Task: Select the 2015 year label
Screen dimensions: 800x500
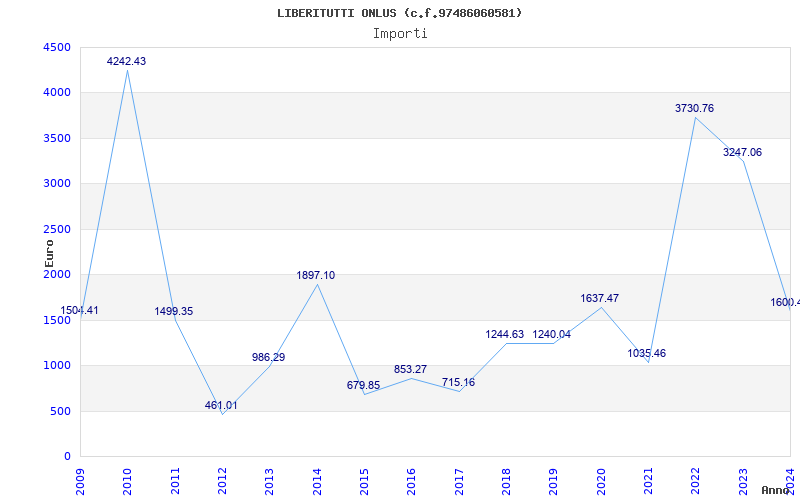Action: pyautogui.click(x=364, y=482)
